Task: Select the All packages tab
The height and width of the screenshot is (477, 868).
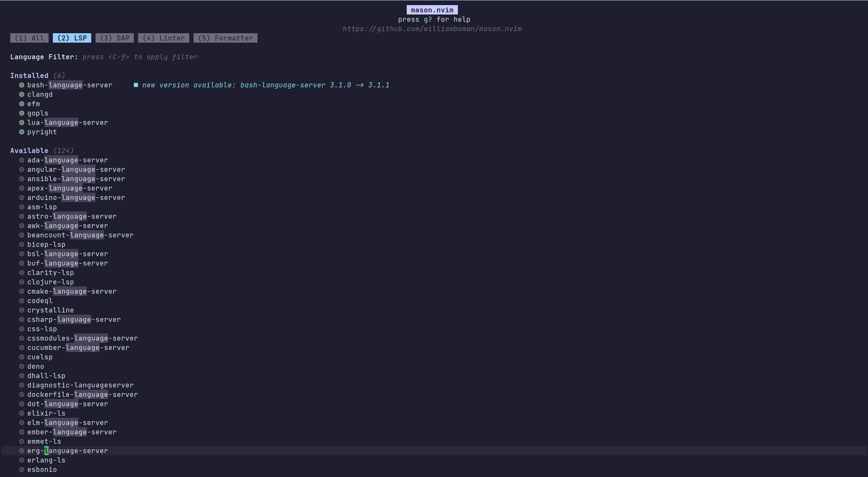Action: 29,38
